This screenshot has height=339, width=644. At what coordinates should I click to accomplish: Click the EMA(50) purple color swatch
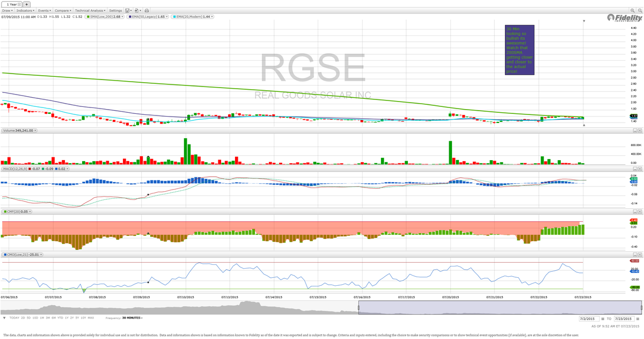(129, 17)
